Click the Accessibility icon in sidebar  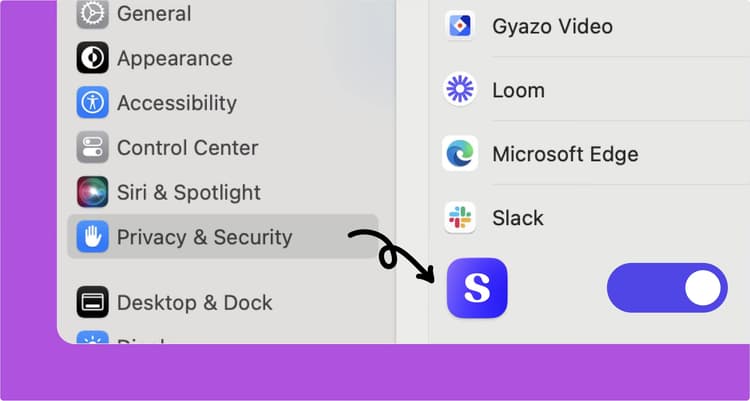(93, 103)
